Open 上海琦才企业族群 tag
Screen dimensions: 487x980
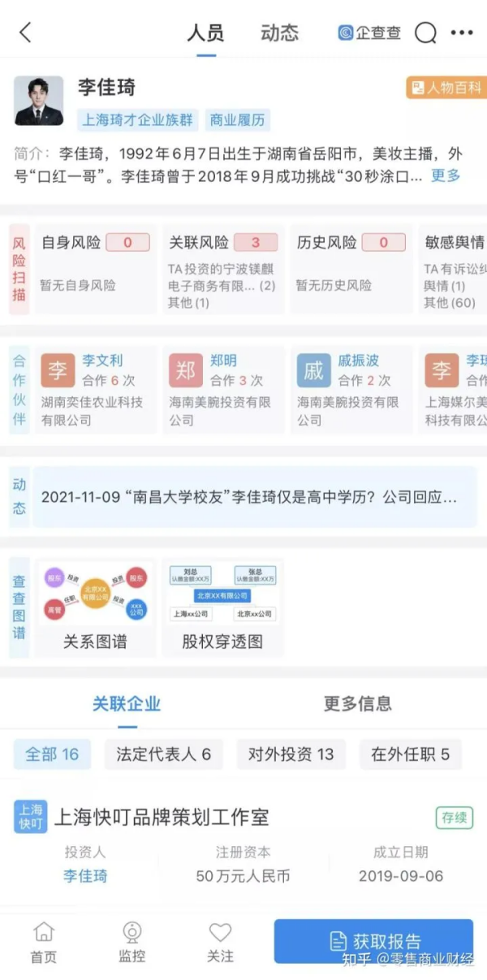tap(138, 120)
